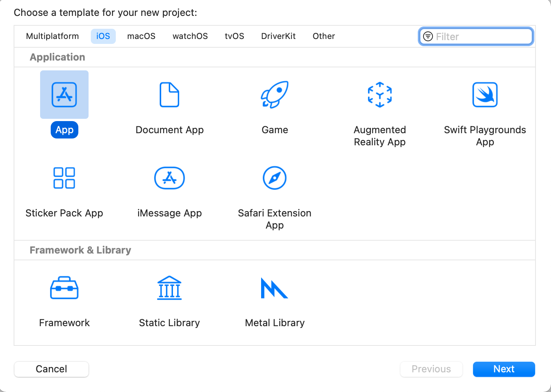The image size is (551, 392).
Task: Click the "Application" section header
Action: [x=58, y=57]
